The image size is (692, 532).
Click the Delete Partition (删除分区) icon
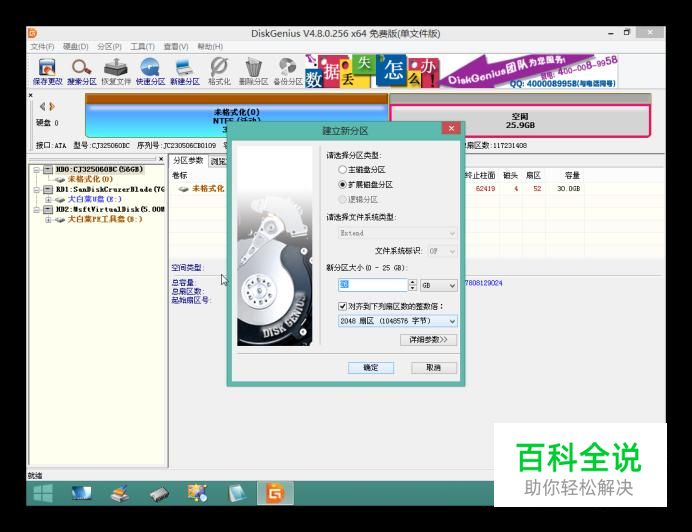click(253, 72)
